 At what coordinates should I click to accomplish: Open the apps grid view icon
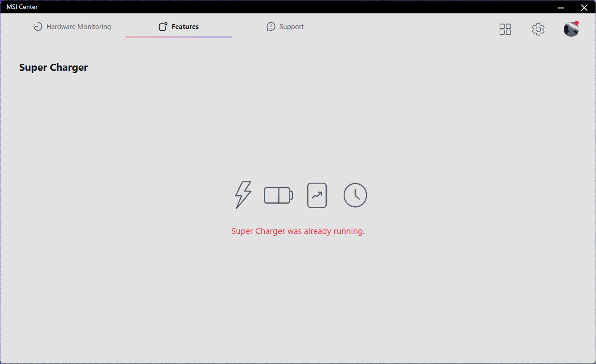coord(505,29)
